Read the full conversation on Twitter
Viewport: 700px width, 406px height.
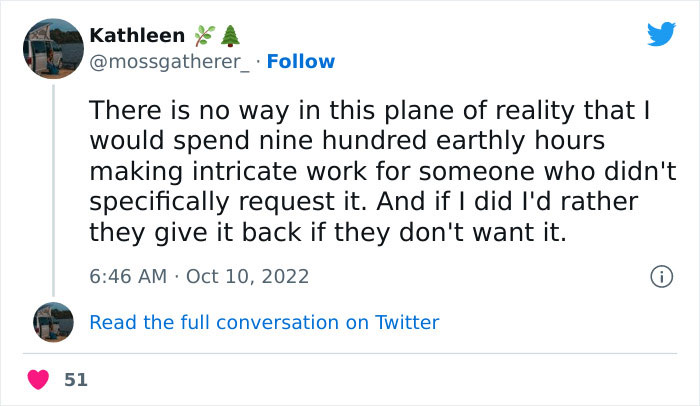pyautogui.click(x=264, y=322)
